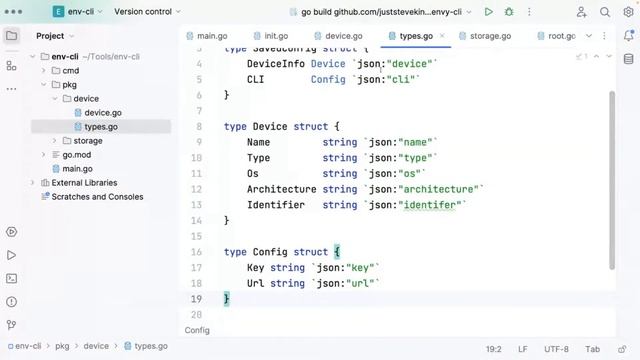Screen dimensions: 640x360
Task: Open go-to-line from 19:2 position indicator
Action: point(493,349)
